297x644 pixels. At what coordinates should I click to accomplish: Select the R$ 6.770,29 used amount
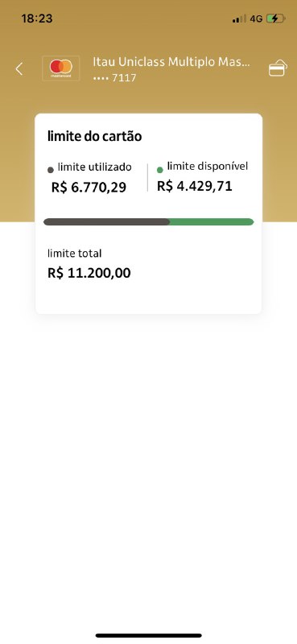[x=89, y=188]
